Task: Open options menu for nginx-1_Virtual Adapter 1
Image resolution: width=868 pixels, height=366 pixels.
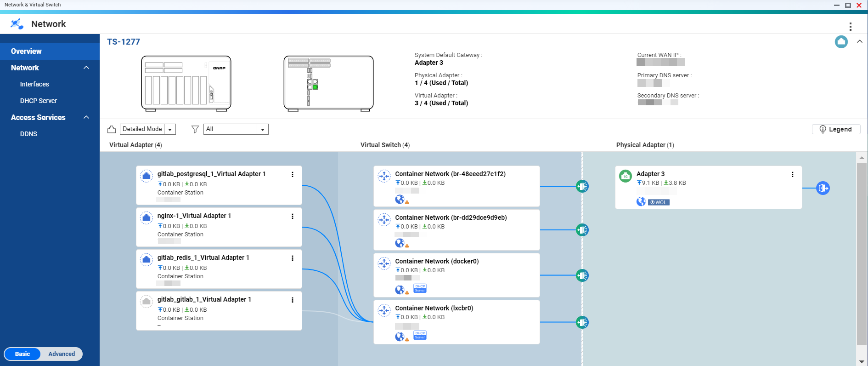Action: 293,216
